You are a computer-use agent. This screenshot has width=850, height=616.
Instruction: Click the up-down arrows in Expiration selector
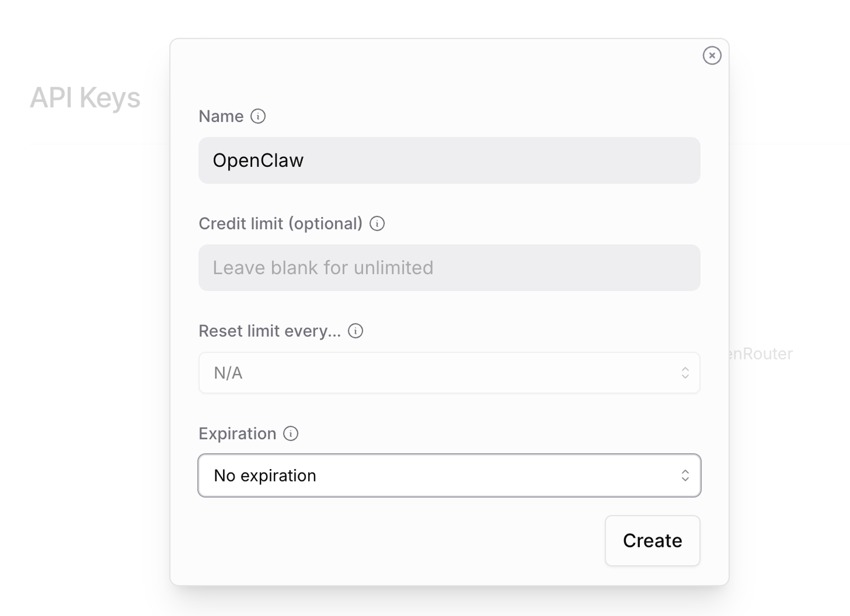point(685,476)
